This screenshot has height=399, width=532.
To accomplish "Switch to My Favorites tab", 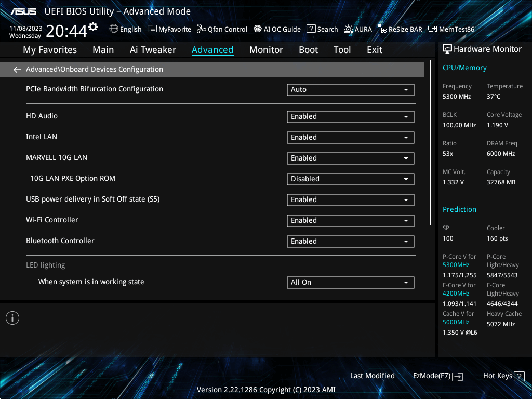I will [50, 50].
